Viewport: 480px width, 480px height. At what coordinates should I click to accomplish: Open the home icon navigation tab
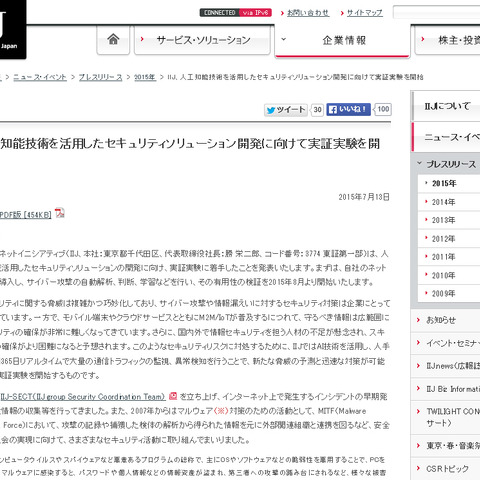click(113, 40)
